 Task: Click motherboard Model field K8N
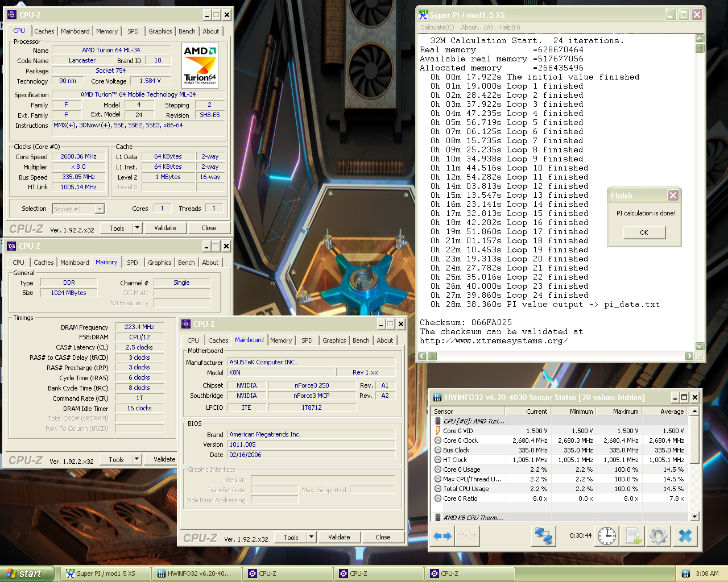pos(281,373)
